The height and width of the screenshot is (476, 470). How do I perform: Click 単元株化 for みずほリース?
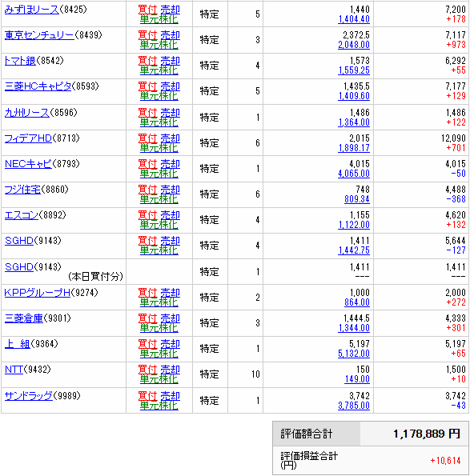click(x=159, y=19)
